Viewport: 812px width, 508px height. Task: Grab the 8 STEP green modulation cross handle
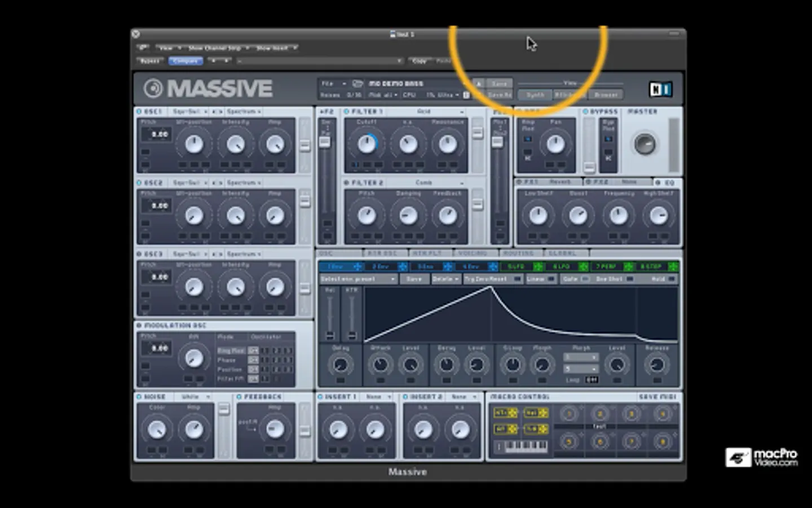pyautogui.click(x=673, y=266)
